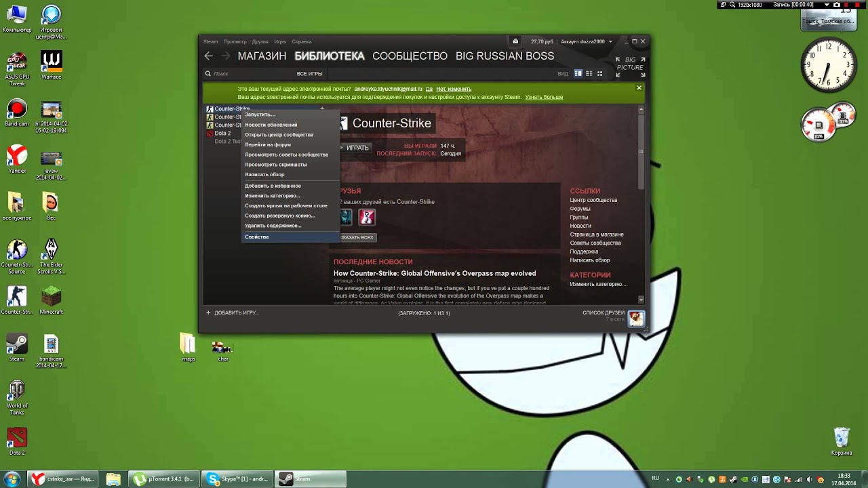Choose Запустить in the context menu
Image resolution: width=868 pixels, height=488 pixels.
(290, 115)
